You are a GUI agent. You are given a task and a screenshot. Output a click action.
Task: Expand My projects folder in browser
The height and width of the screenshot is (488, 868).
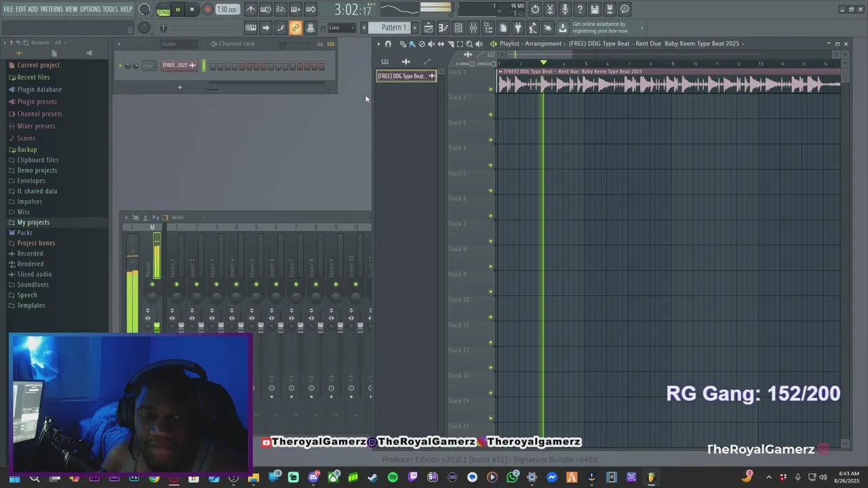33,222
